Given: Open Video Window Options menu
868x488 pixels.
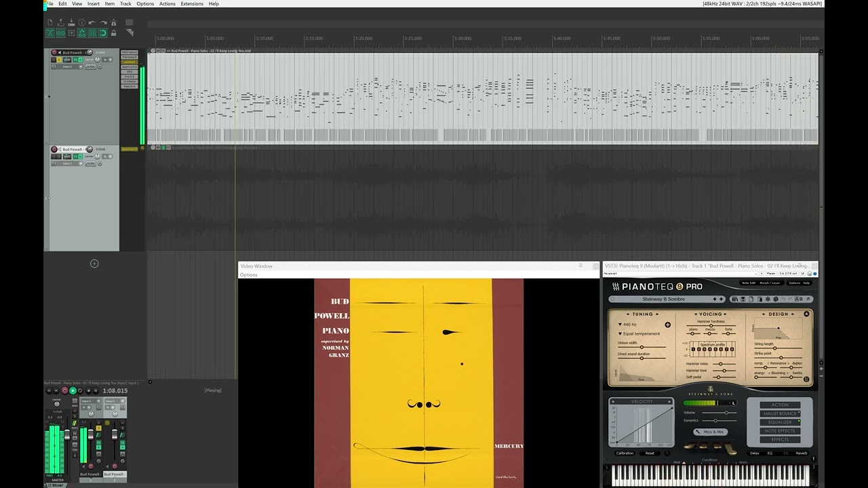Looking at the screenshot, I should pos(248,275).
